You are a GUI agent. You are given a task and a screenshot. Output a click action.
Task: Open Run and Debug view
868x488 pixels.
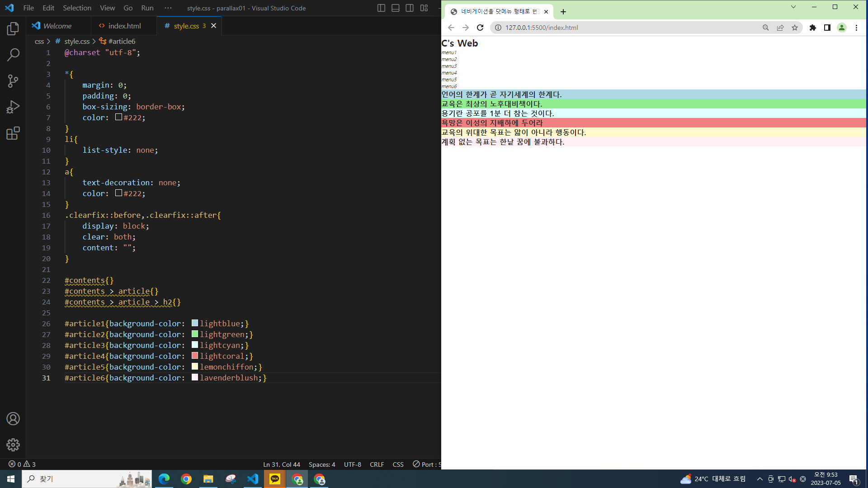pyautogui.click(x=13, y=107)
